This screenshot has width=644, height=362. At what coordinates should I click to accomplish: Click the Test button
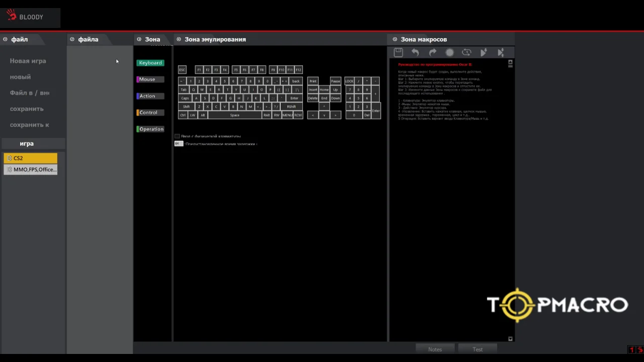(477, 349)
